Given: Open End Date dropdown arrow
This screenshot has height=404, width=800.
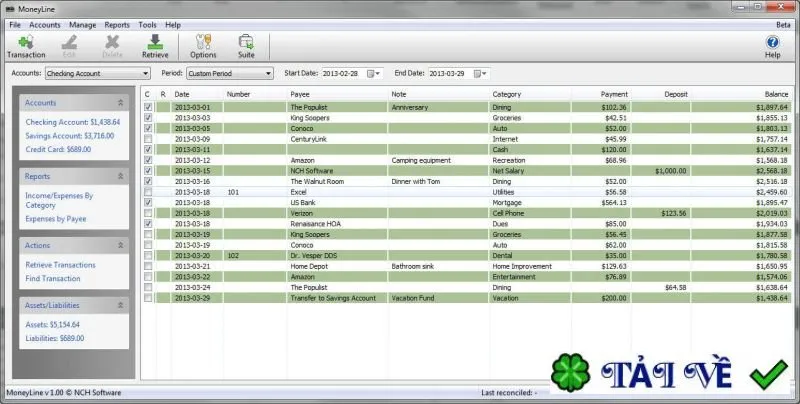Looking at the screenshot, I should click(x=485, y=74).
